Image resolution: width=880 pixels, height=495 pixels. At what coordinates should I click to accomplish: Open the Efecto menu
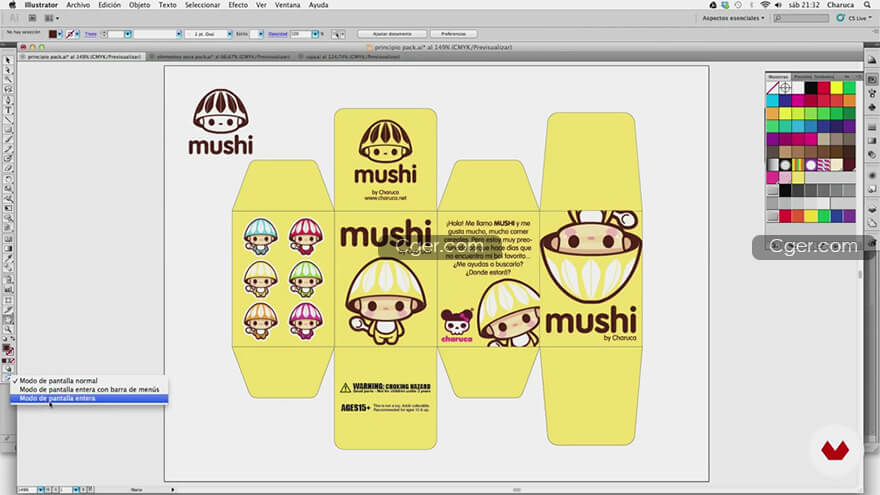pos(238,4)
